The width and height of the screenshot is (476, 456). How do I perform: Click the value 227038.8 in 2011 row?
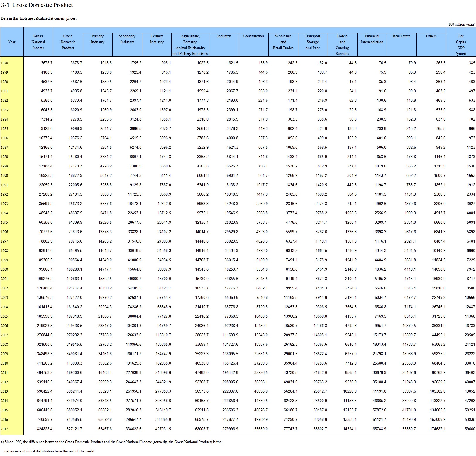(x=133, y=373)
